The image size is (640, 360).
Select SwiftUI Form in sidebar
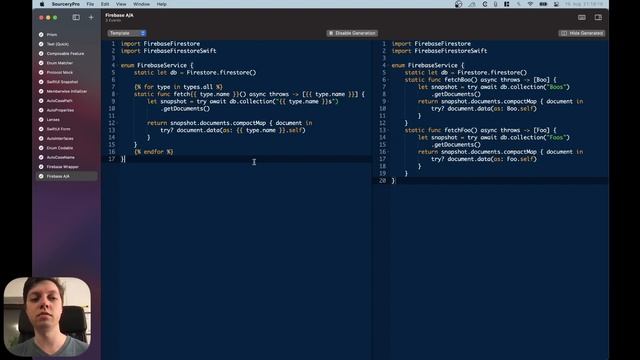pyautogui.click(x=67, y=129)
